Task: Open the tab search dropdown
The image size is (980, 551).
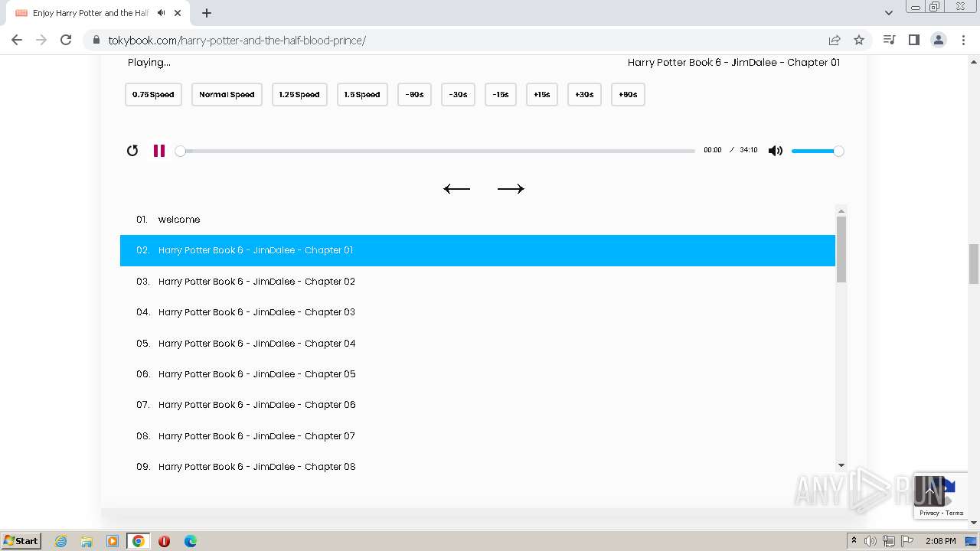Action: [x=889, y=13]
